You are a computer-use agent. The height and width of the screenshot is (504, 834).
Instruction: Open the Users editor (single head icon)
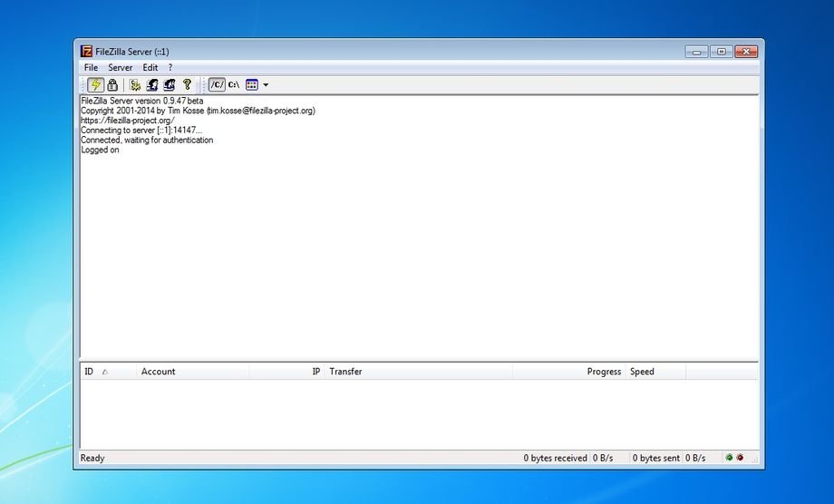(152, 84)
